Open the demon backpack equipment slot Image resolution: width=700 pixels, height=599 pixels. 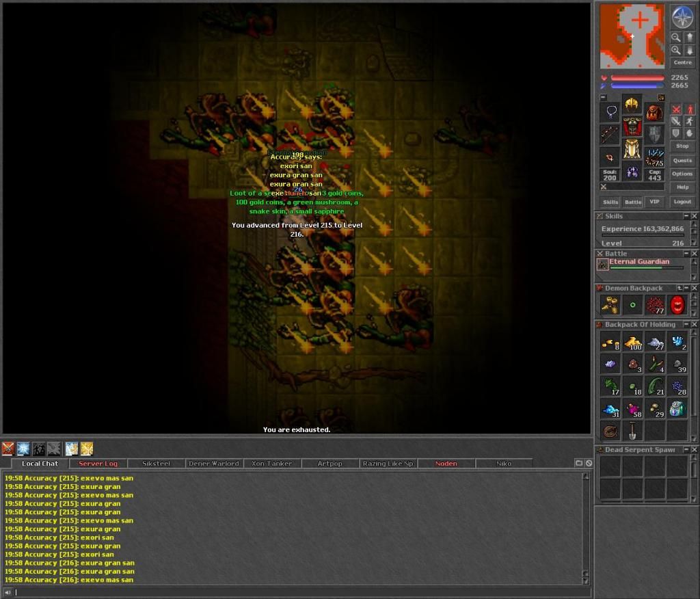pyautogui.click(x=654, y=111)
